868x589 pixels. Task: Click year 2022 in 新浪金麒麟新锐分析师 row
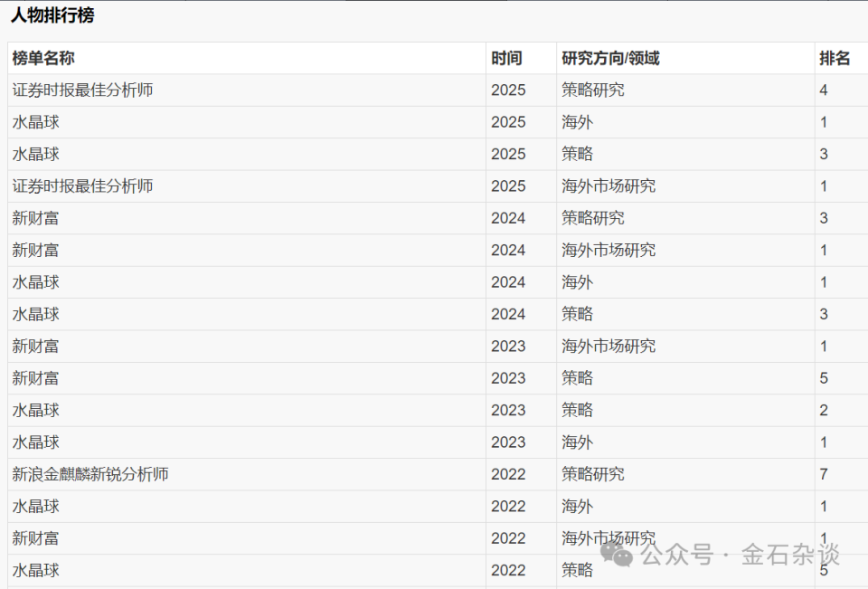(508, 474)
